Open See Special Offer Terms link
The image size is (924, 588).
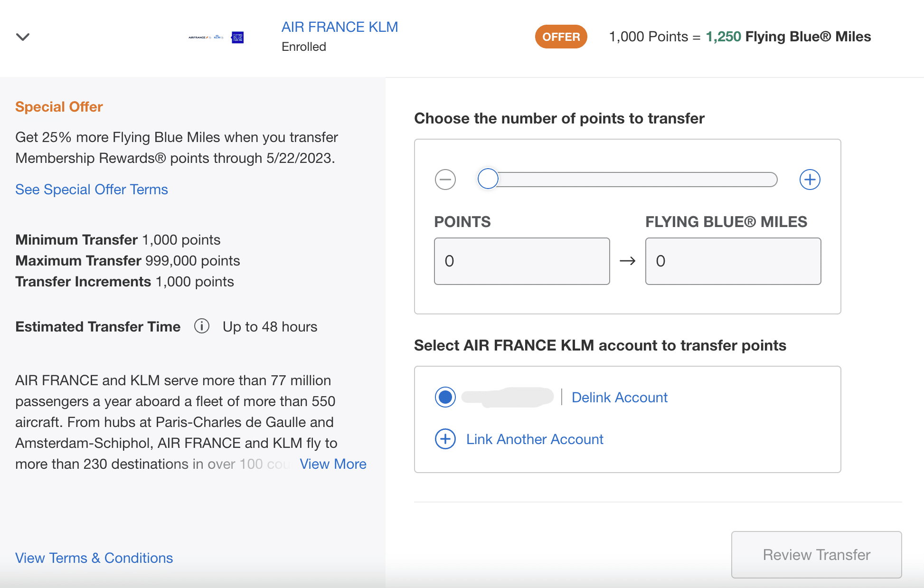click(92, 190)
